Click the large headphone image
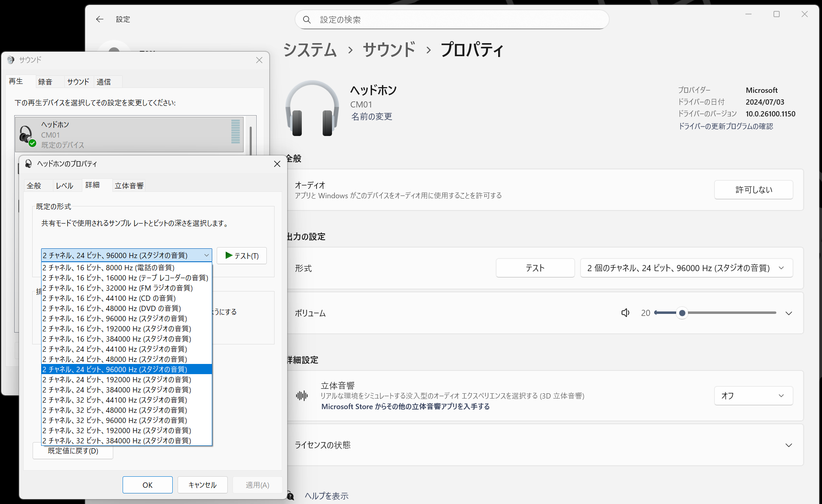Viewport: 822px width, 504px height. [x=312, y=108]
